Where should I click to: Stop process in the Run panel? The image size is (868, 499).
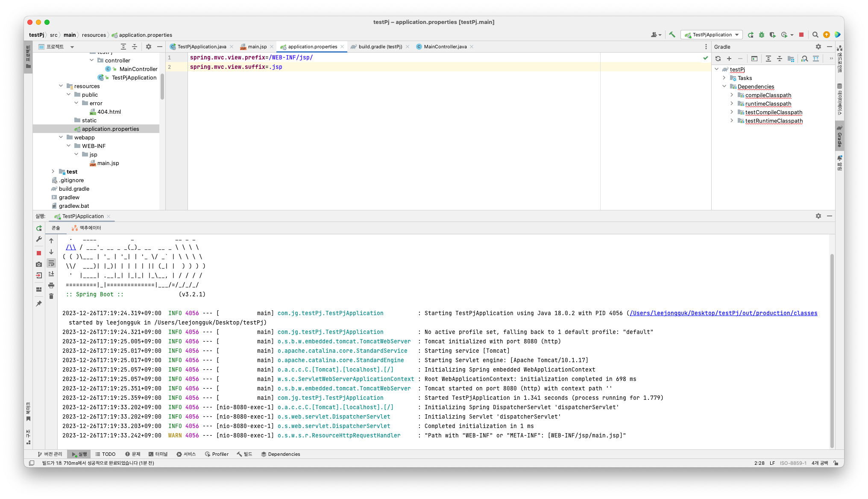coord(39,253)
